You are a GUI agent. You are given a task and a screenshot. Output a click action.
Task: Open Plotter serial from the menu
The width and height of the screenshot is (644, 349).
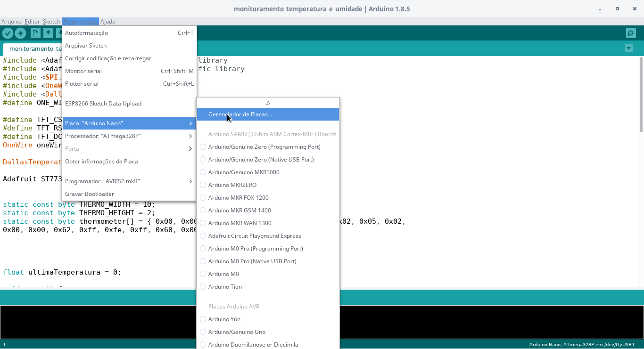point(82,83)
